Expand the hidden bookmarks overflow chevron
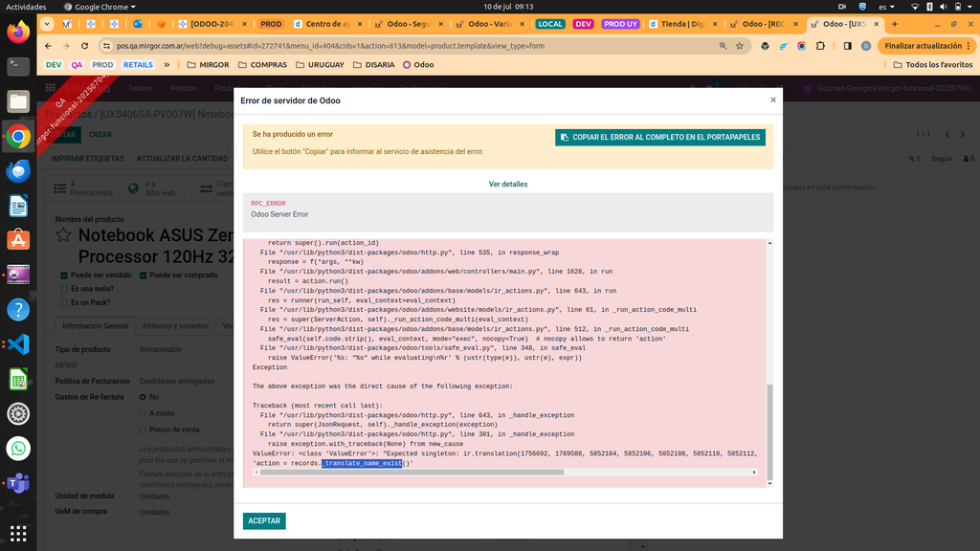 tap(167, 64)
